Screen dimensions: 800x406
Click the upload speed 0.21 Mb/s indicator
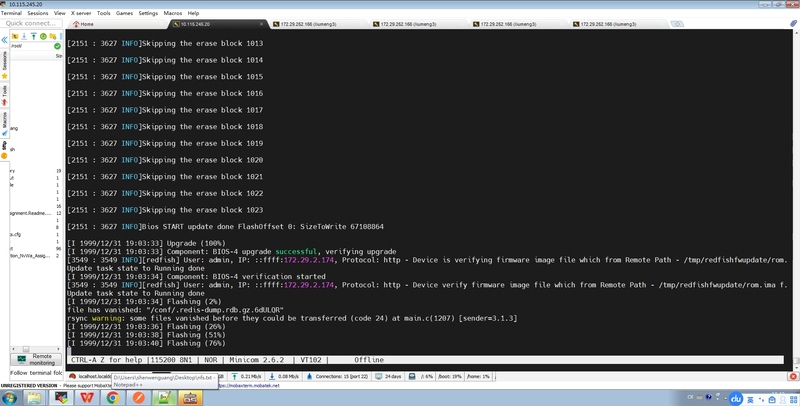coord(246,376)
